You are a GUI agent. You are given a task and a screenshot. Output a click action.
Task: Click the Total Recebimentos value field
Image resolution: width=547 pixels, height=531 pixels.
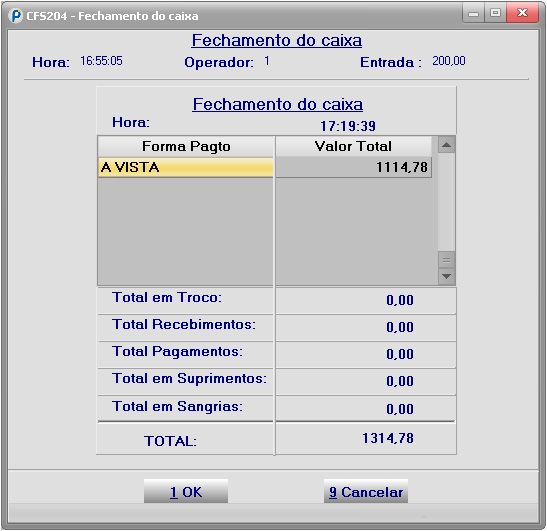coord(366,328)
